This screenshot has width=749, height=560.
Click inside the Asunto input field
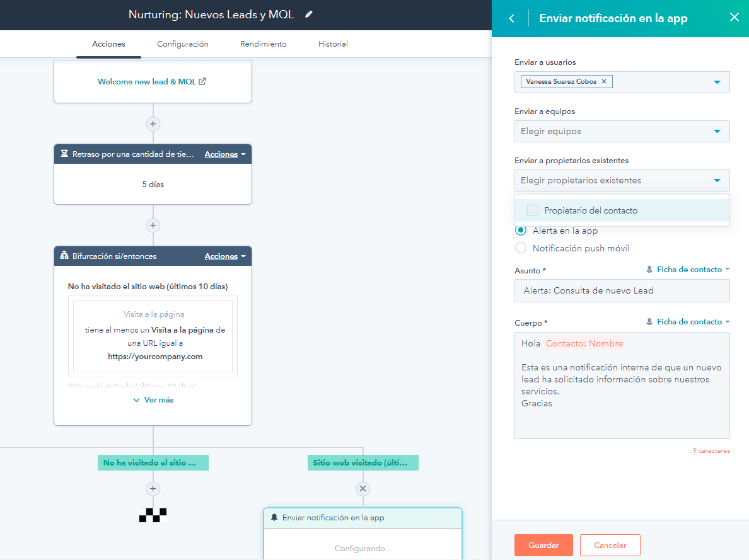[622, 290]
